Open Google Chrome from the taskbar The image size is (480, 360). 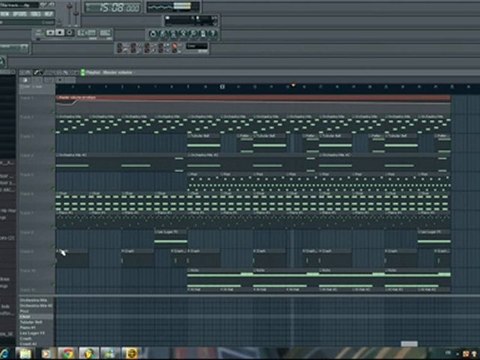point(68,353)
